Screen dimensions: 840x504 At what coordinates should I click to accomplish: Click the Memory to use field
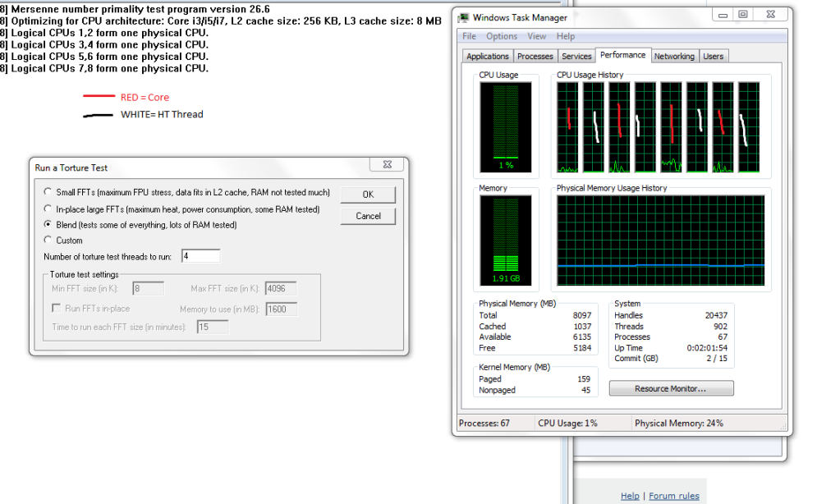tap(281, 309)
